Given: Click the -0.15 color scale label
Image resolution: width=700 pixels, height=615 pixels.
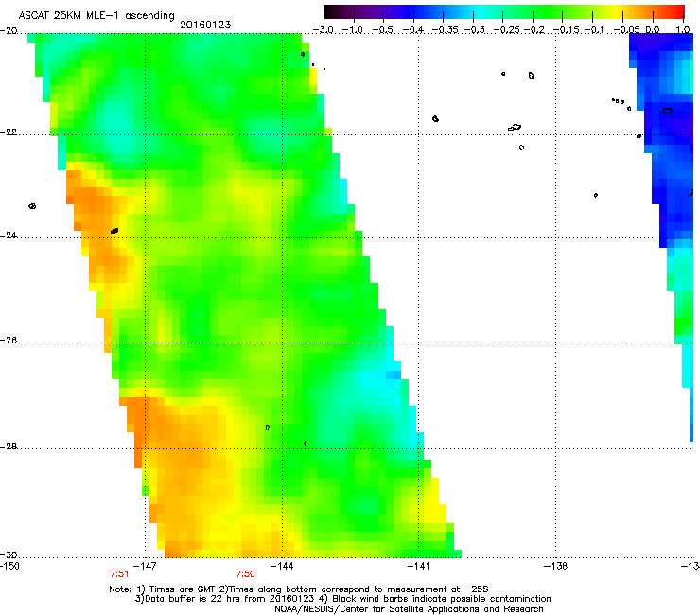Looking at the screenshot, I should tap(567, 30).
